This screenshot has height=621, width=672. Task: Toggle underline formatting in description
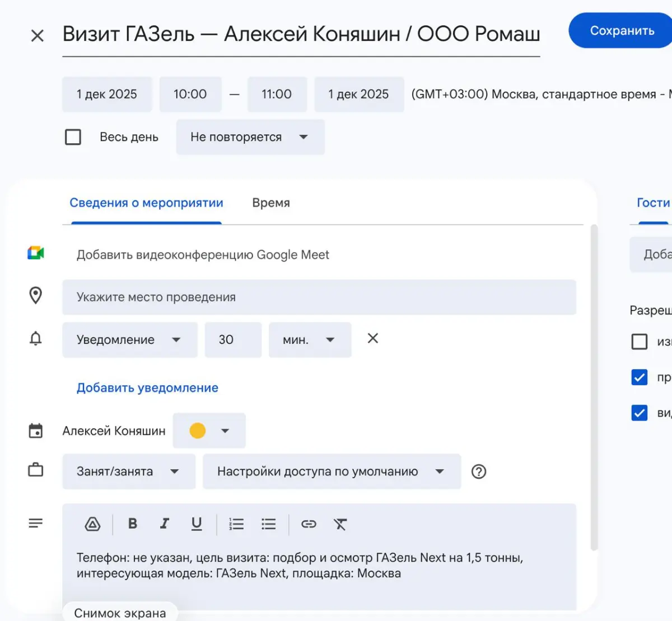(197, 524)
